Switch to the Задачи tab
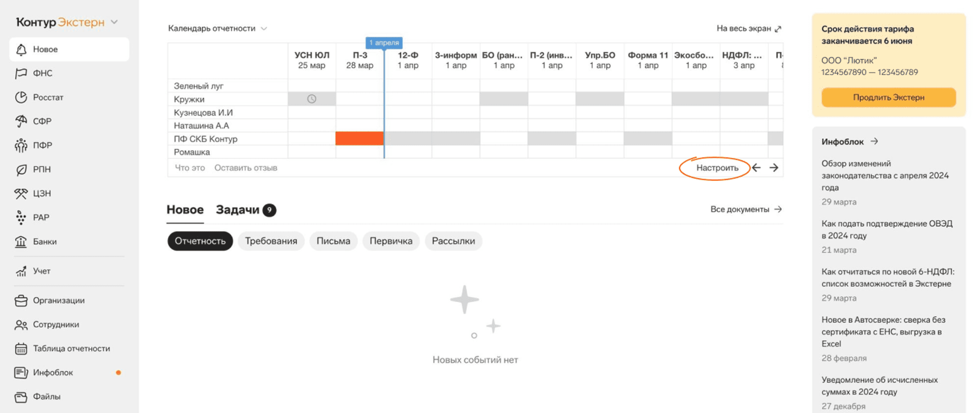The height and width of the screenshot is (413, 980). (x=238, y=210)
